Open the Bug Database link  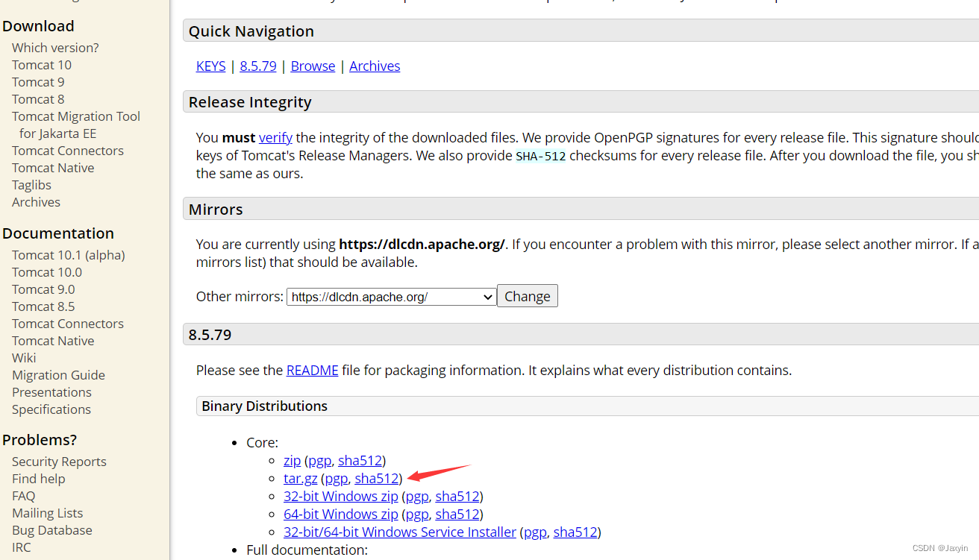click(52, 530)
